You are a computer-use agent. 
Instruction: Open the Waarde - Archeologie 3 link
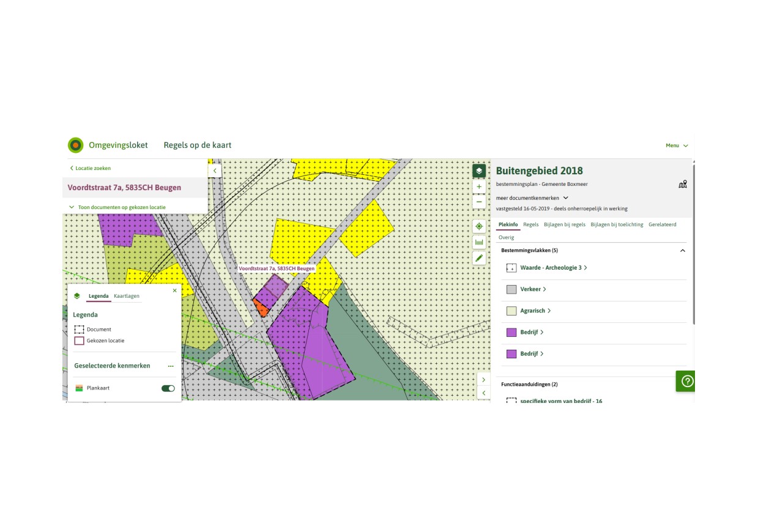551,268
